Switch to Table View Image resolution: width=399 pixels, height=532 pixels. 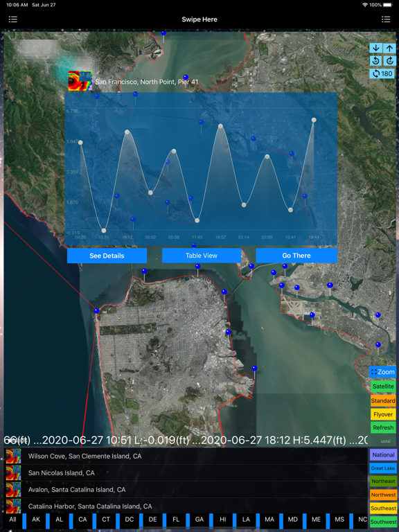click(x=202, y=256)
